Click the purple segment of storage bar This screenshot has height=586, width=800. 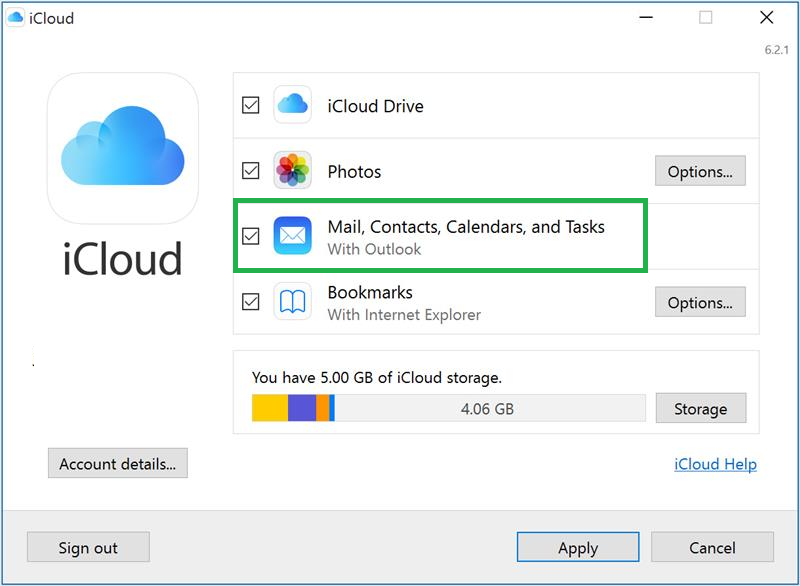coord(302,408)
